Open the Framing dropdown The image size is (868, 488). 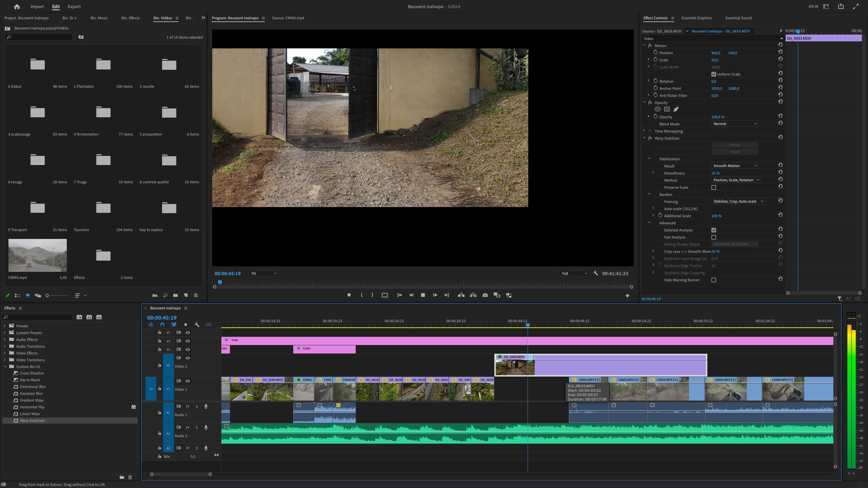point(738,201)
